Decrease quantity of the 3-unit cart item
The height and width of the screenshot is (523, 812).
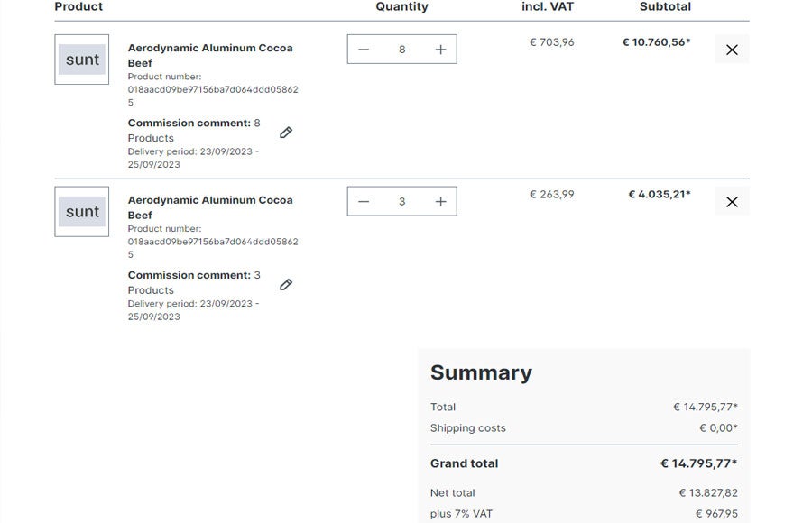(364, 202)
